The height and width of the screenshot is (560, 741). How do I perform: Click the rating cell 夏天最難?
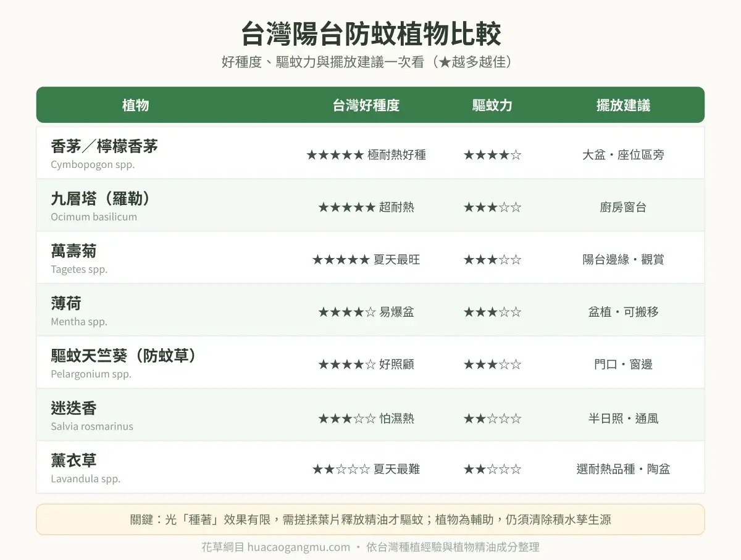pos(366,469)
